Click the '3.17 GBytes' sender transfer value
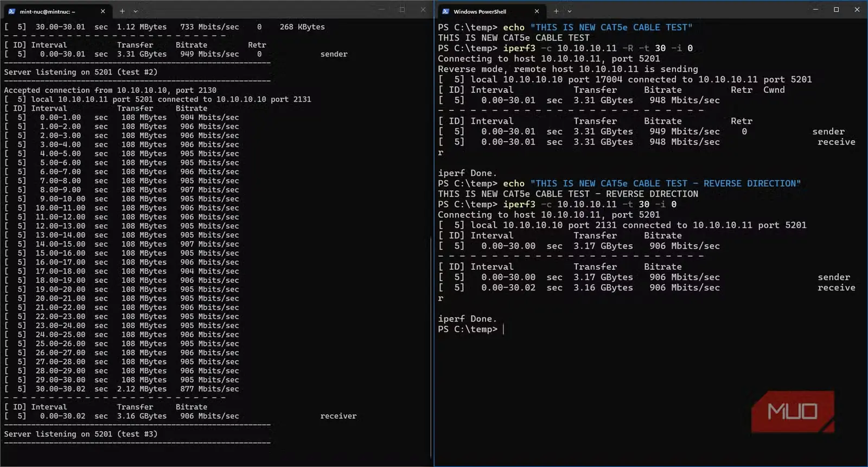 603,277
